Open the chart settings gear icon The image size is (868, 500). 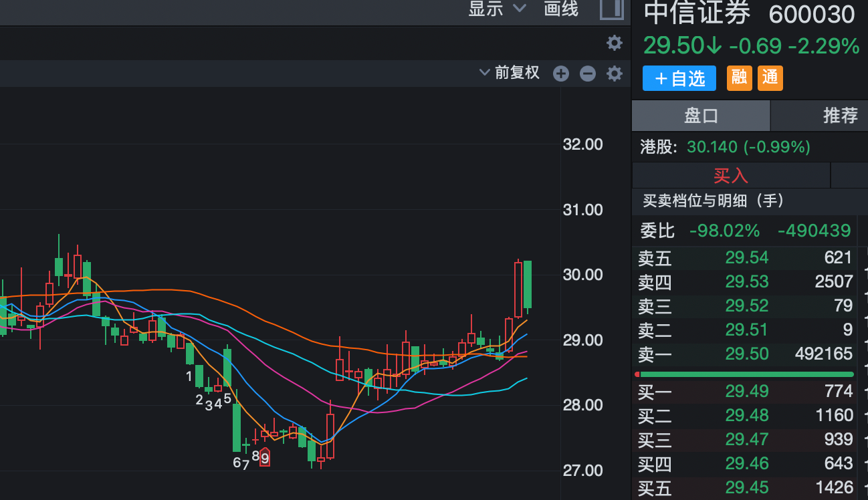[614, 43]
